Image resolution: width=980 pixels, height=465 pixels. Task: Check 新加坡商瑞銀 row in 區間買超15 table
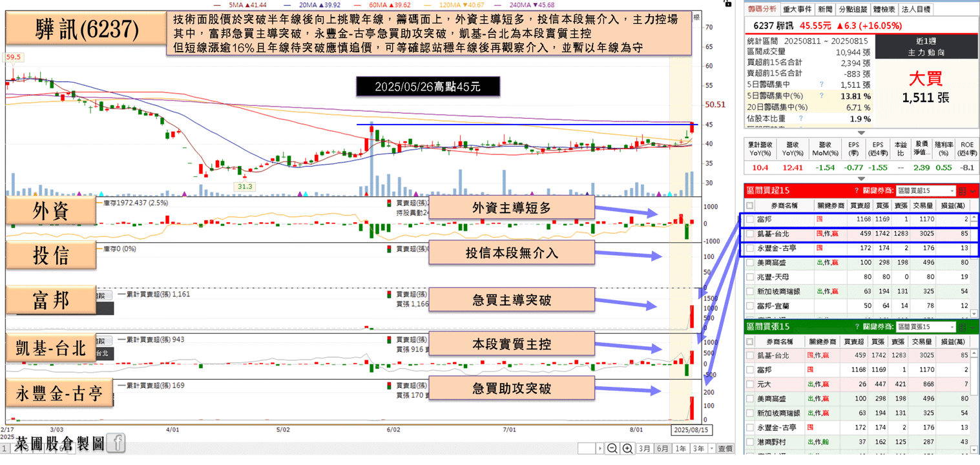pos(750,291)
